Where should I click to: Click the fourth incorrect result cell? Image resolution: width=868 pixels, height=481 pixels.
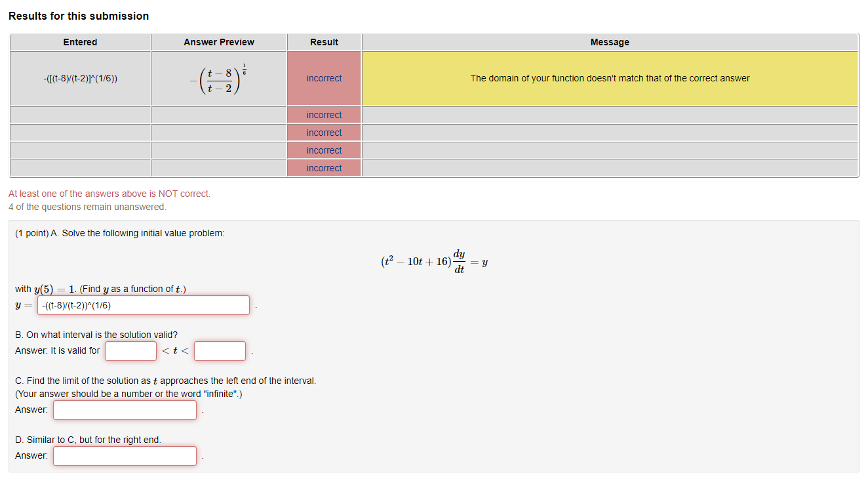324,150
